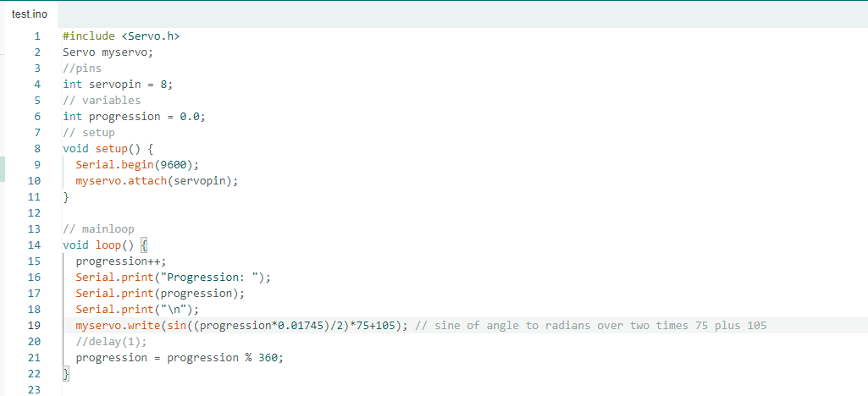Click line number 19 in the gutter

coord(35,325)
